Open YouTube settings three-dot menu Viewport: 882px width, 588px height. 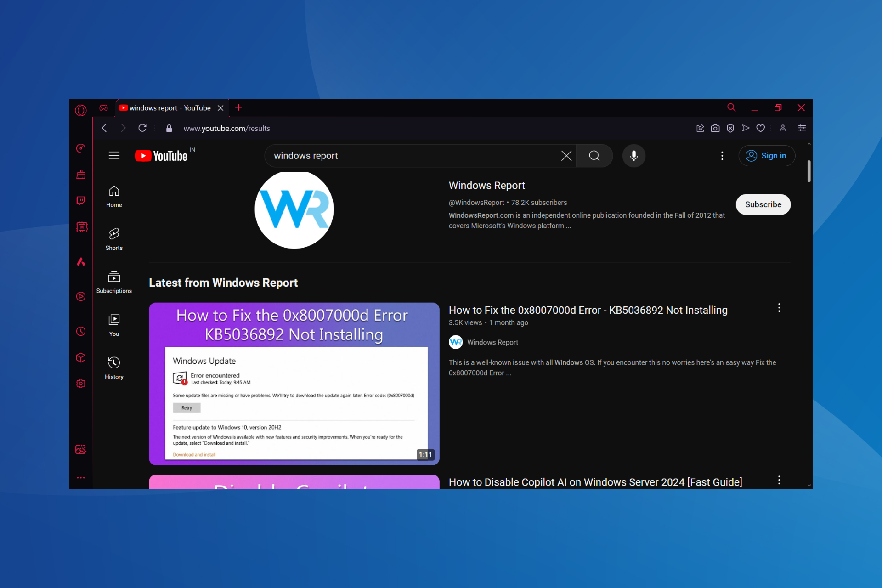coord(722,156)
